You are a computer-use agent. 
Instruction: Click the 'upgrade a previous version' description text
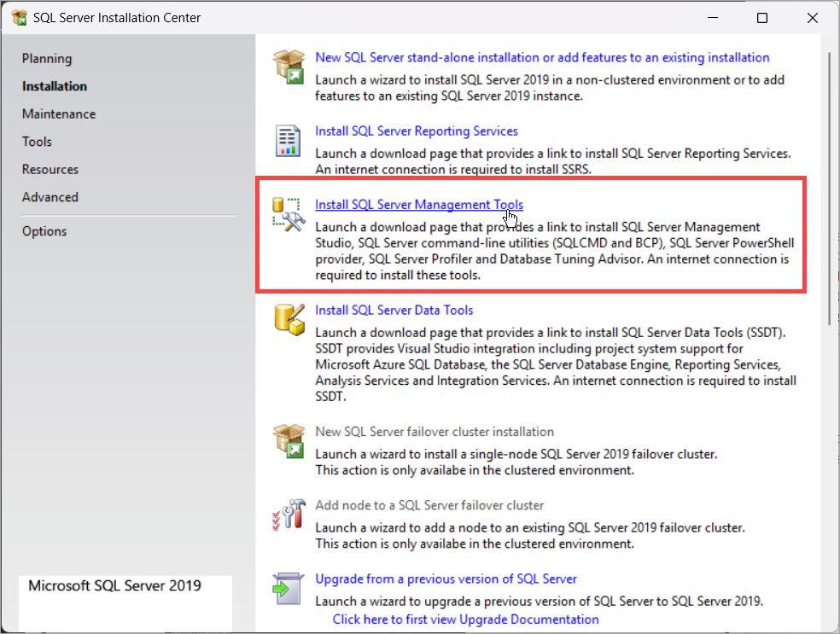pos(539,602)
